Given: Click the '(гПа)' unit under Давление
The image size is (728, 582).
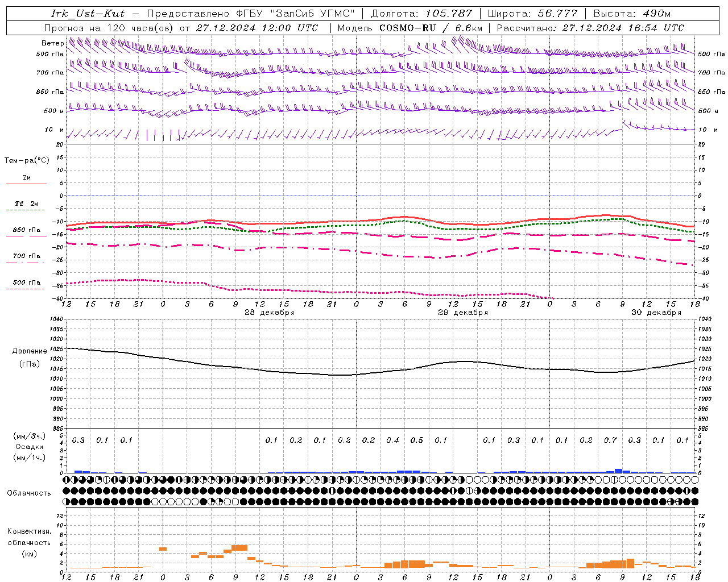Looking at the screenshot, I should click(30, 364).
